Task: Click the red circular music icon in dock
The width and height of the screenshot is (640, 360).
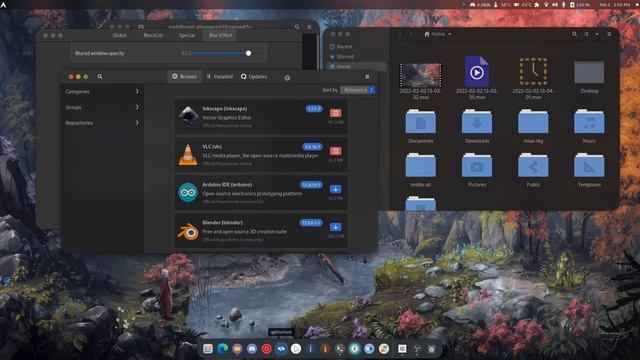Action: click(x=267, y=349)
